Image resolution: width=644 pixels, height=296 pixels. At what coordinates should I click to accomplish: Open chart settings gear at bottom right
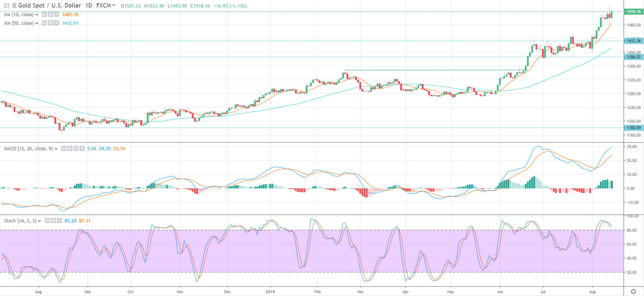tap(633, 291)
